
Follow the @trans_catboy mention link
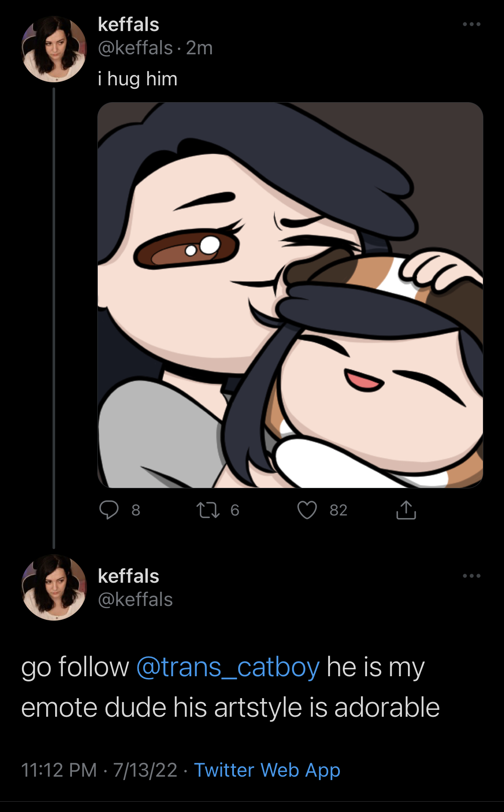tap(228, 668)
